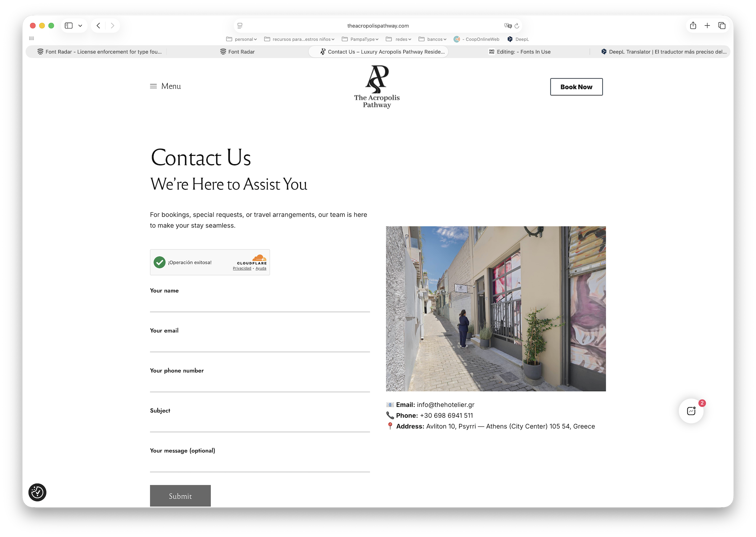Click the red location pin icon

pyautogui.click(x=390, y=426)
